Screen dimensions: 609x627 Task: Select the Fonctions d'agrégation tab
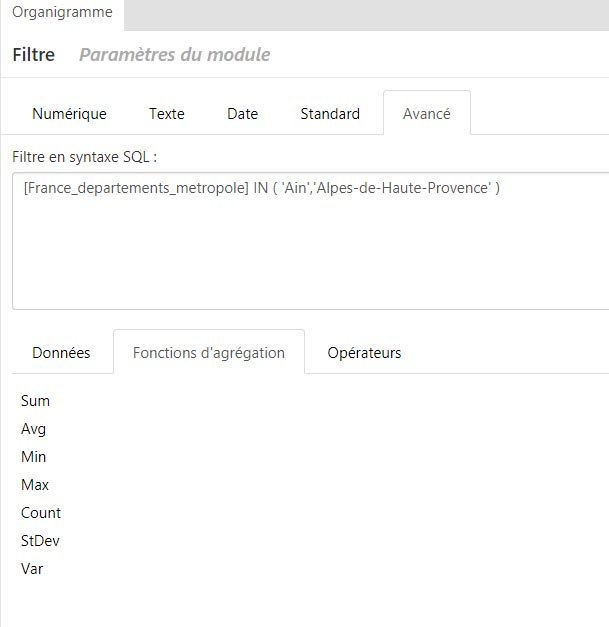[209, 353]
